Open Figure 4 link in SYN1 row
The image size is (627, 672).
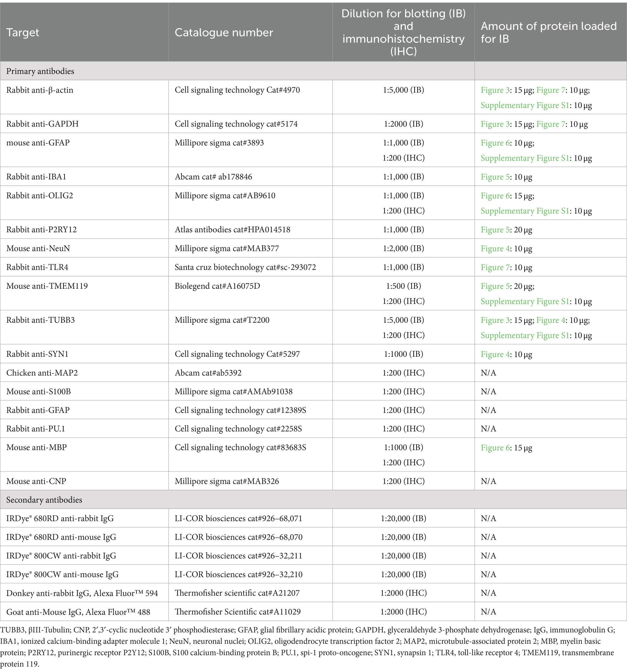495,354
